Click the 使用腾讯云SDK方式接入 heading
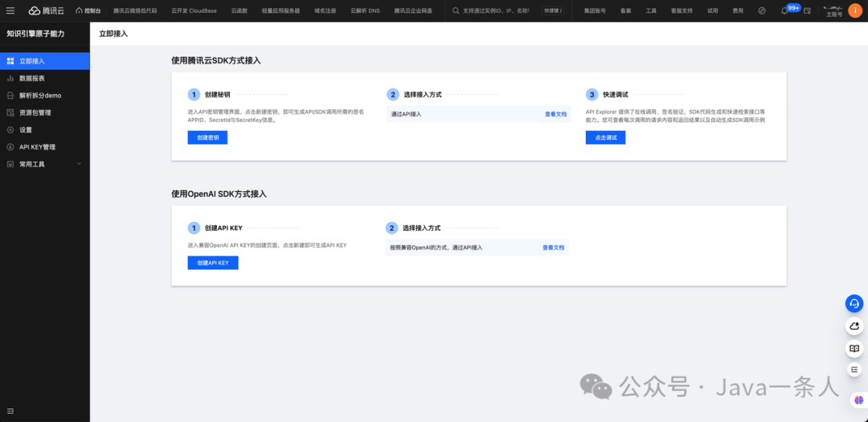 click(216, 60)
